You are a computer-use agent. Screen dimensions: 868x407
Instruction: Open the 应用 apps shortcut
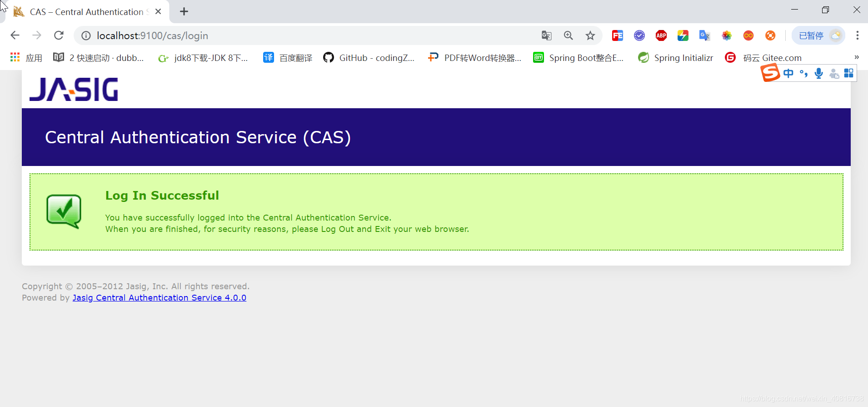[26, 58]
